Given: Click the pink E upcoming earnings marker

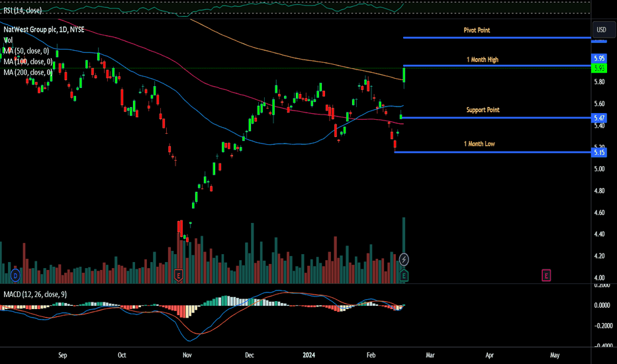Looking at the screenshot, I should click(x=546, y=275).
